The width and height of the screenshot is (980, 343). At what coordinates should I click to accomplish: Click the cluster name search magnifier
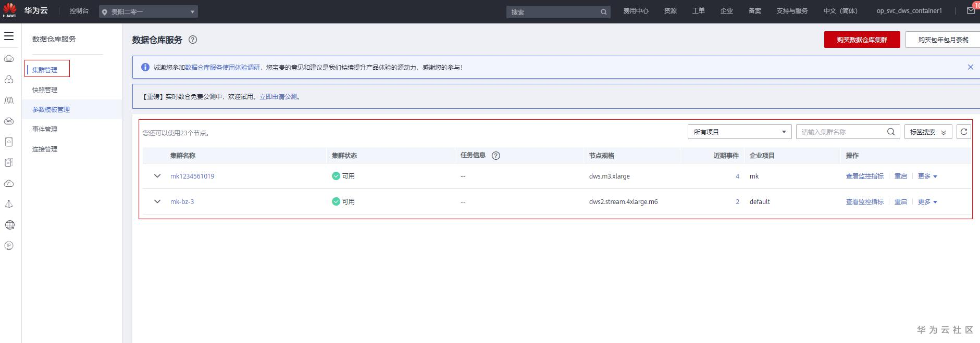point(891,132)
